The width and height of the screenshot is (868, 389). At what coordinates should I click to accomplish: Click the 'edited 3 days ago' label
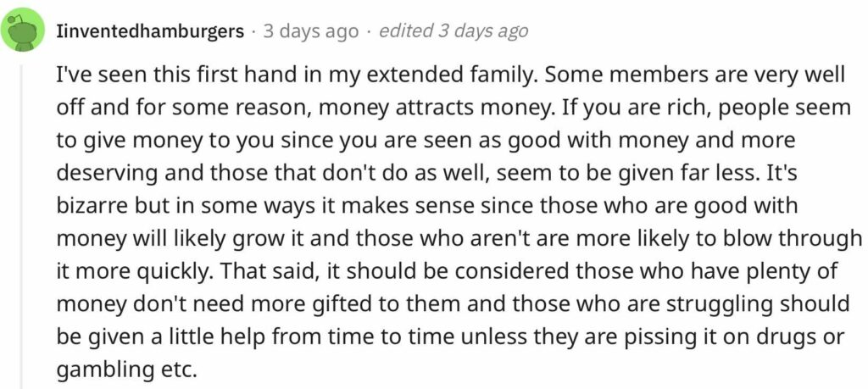coord(453,31)
